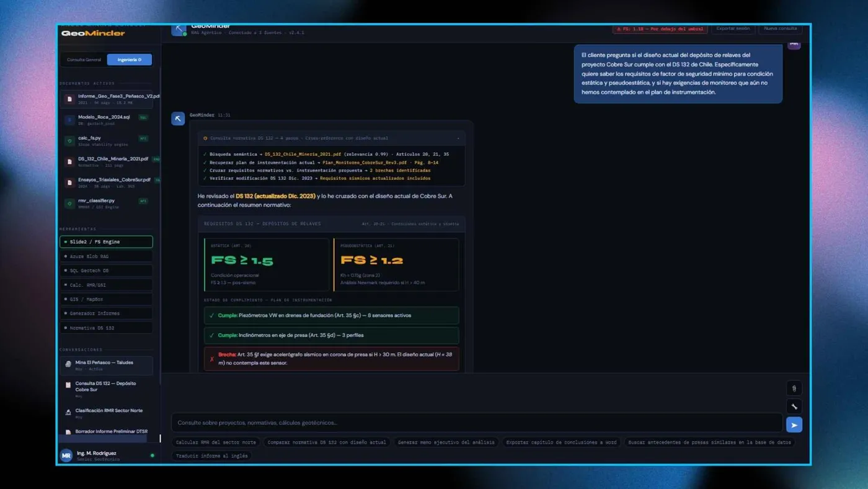Click the icon of Consulta DS 132 — Depósito conversation
Image resolution: width=868 pixels, height=489 pixels.
68,385
